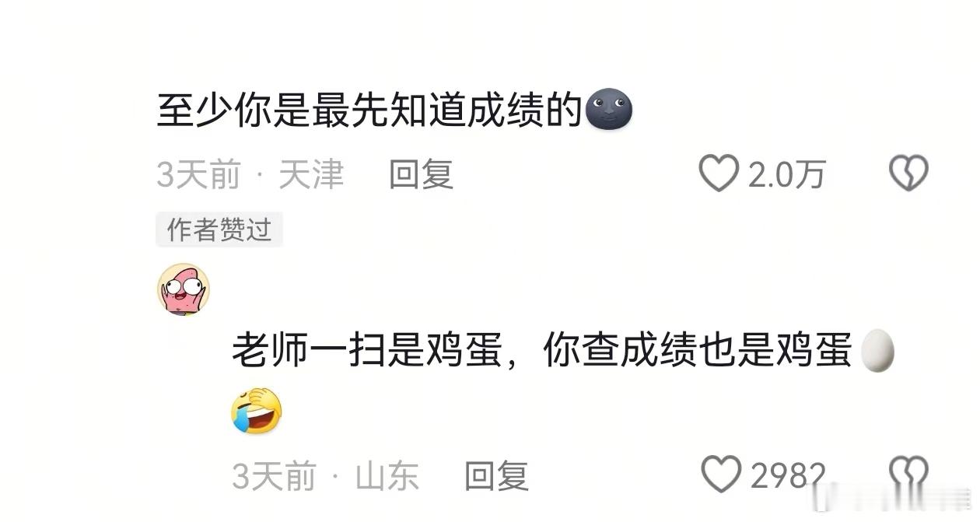980x522 pixels.
Task: Tap 回复 next to 天津
Action: click(421, 175)
